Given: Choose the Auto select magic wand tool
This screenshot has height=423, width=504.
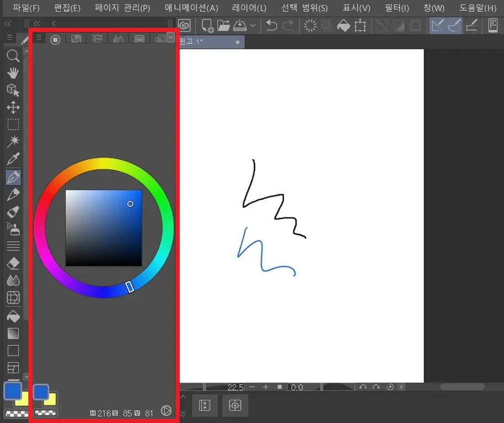Looking at the screenshot, I should 13,142.
